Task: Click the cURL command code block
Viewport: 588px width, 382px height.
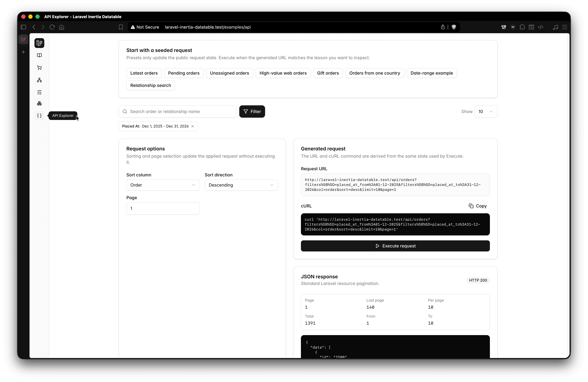Action: point(395,224)
